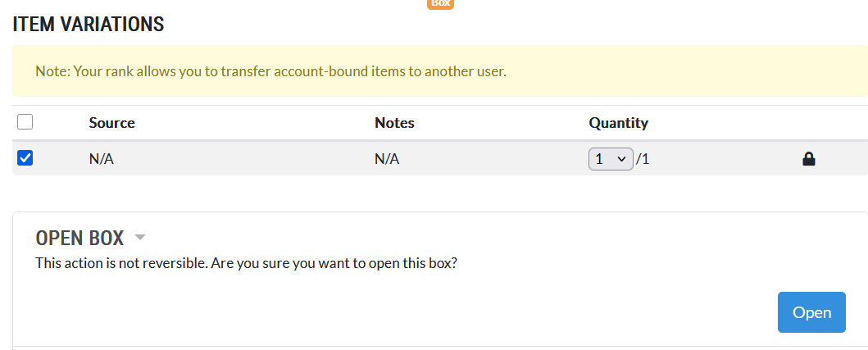Click the Open Box heading text

point(80,239)
